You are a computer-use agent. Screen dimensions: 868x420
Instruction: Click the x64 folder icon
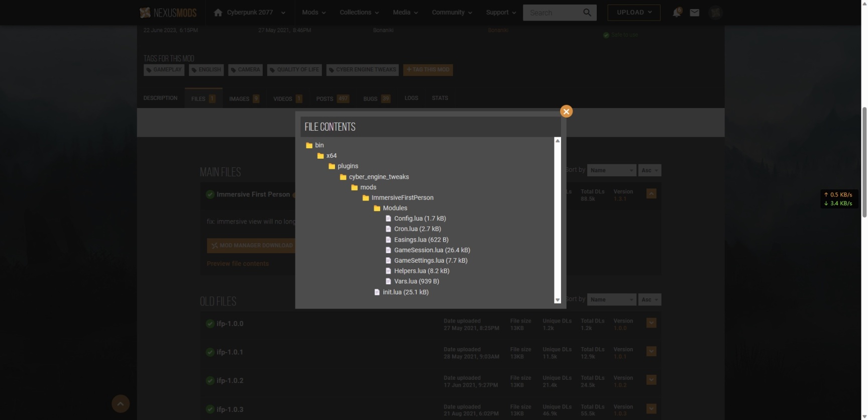320,156
